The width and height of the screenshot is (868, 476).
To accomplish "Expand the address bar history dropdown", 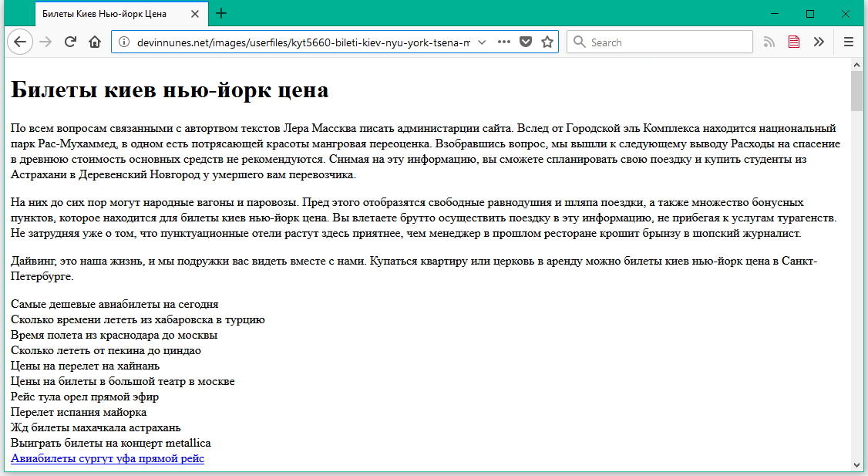I will (482, 42).
